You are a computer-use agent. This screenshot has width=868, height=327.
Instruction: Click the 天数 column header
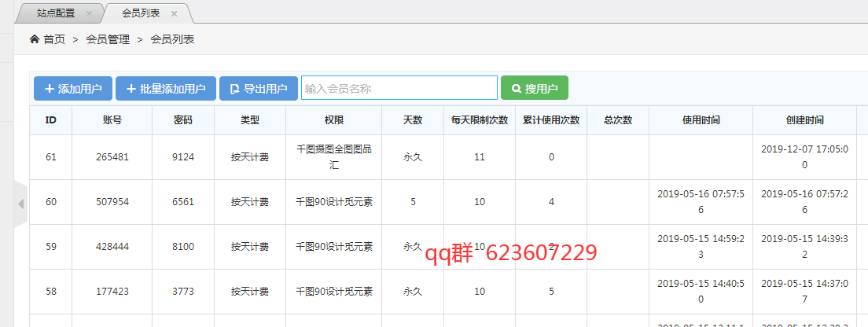(413, 120)
